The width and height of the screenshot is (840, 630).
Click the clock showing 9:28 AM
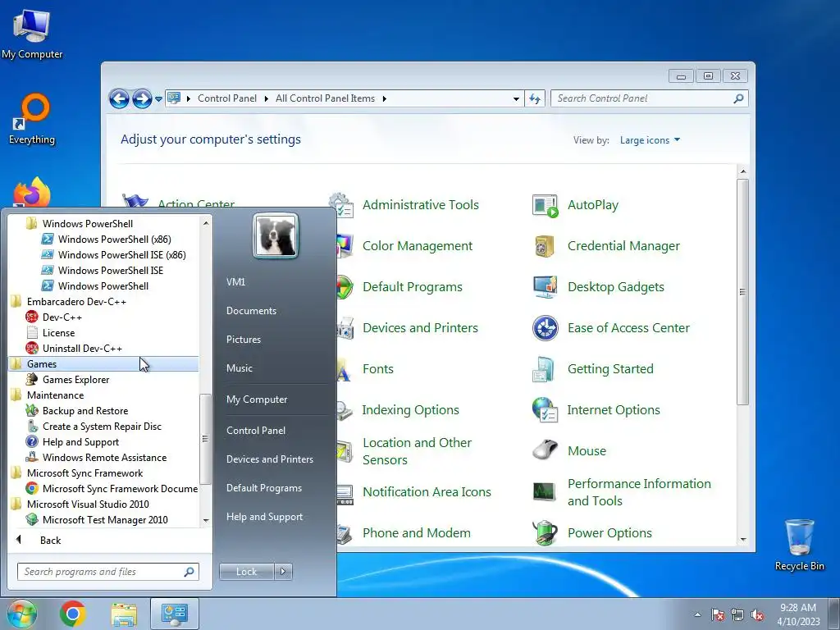click(797, 608)
